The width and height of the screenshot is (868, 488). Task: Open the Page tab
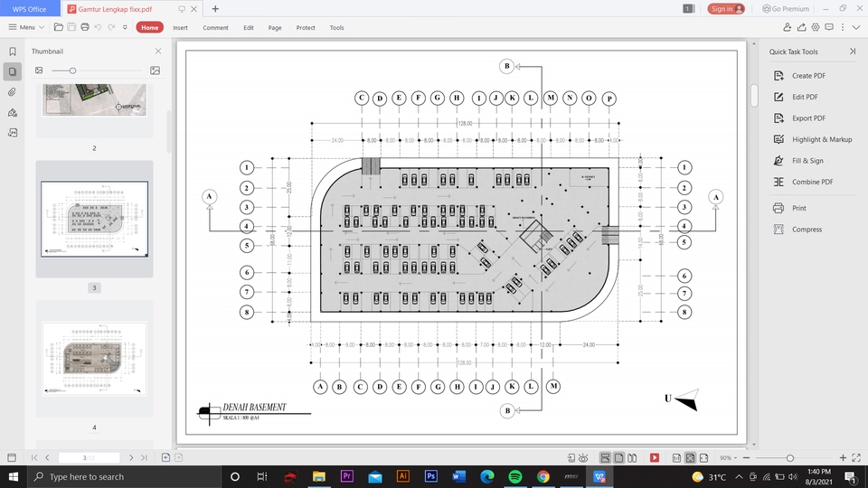[275, 28]
